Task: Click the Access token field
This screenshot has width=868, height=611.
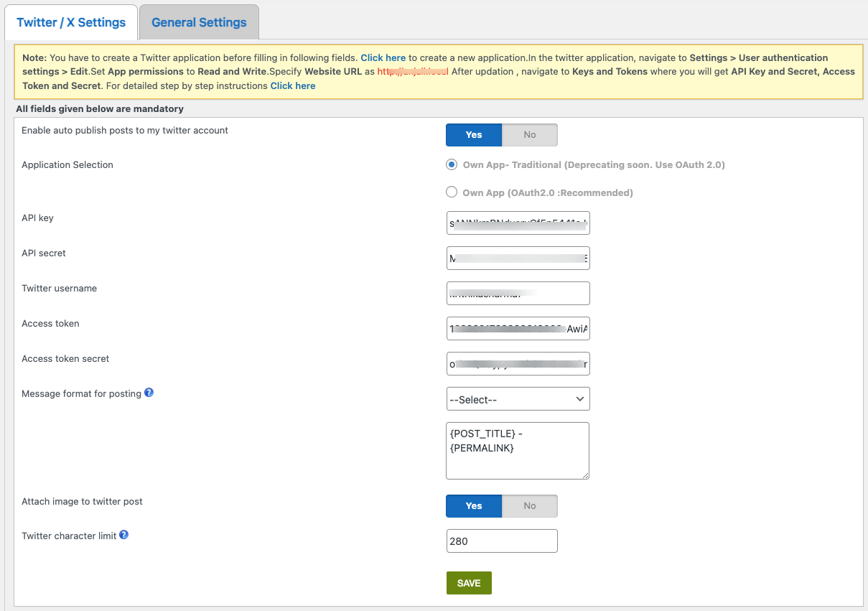Action: pos(518,328)
